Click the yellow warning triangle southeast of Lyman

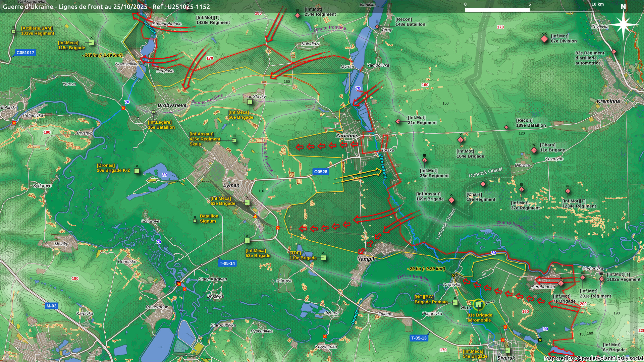(x=255, y=216)
